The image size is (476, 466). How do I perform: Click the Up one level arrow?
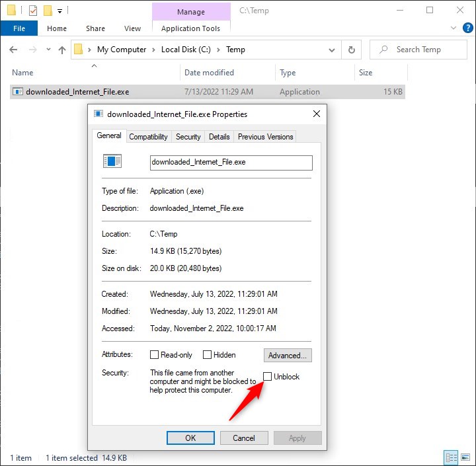pyautogui.click(x=62, y=50)
